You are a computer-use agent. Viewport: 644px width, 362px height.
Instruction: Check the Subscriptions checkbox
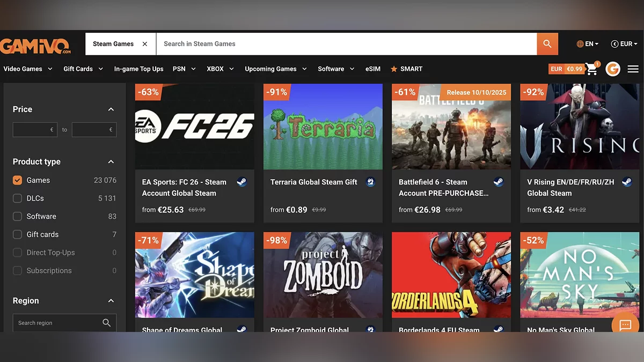click(17, 271)
